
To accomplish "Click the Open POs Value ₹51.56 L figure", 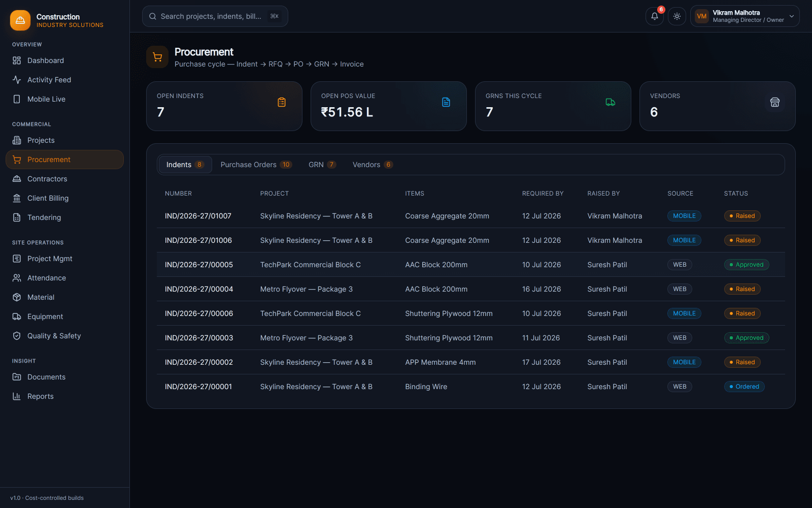I will click(x=347, y=112).
